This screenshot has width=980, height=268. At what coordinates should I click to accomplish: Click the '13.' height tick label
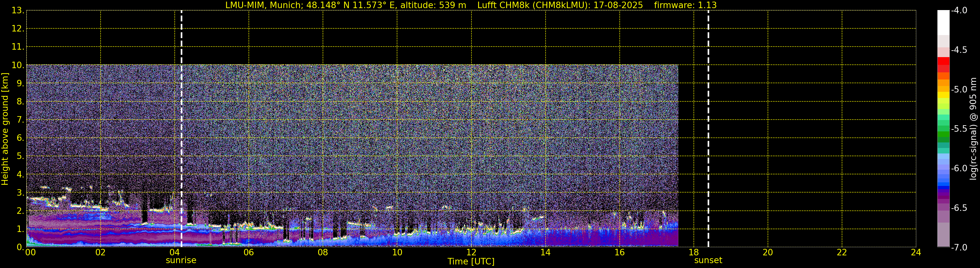coord(18,11)
